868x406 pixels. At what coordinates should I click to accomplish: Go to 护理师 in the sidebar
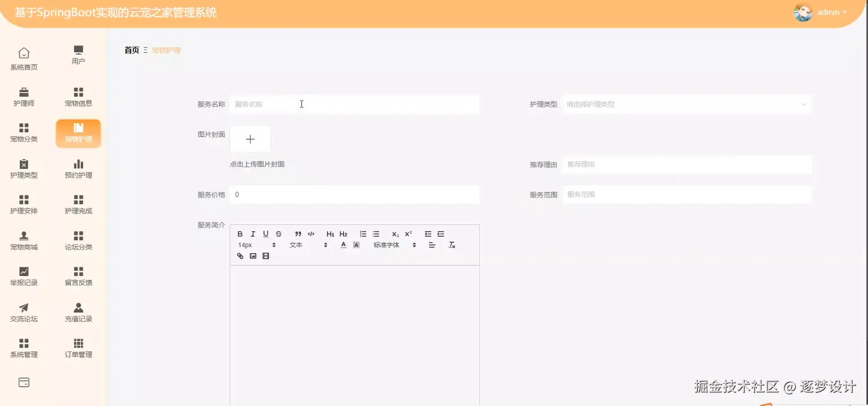(x=24, y=97)
